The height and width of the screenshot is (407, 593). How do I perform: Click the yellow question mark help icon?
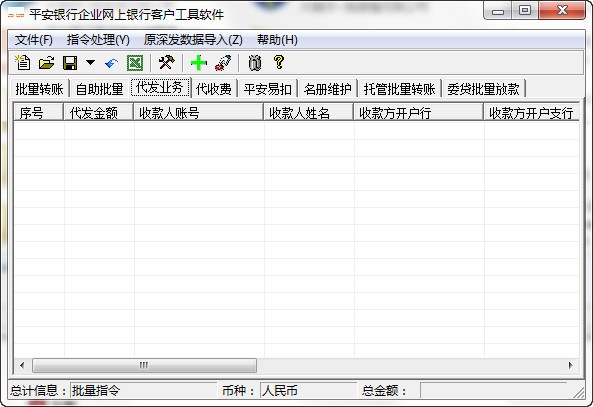click(279, 62)
